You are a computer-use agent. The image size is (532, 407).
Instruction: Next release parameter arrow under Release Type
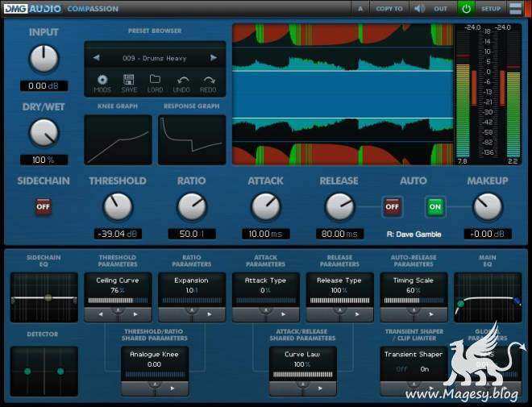(x=357, y=314)
